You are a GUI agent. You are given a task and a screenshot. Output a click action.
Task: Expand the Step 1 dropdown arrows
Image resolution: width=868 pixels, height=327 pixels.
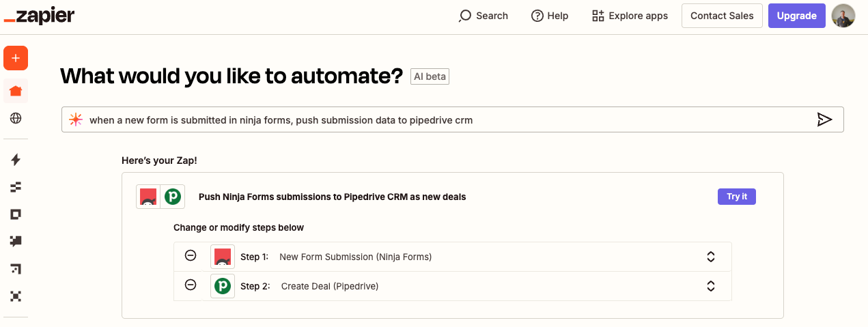(710, 257)
